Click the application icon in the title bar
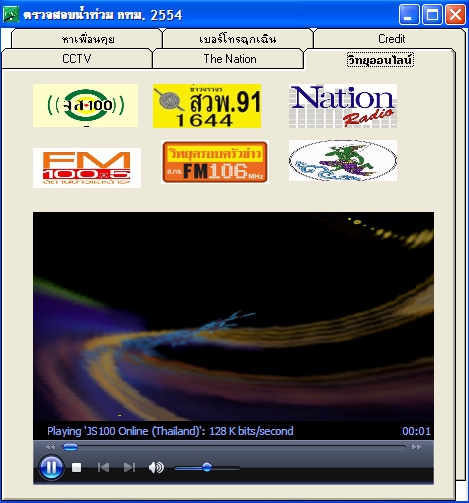Viewport: 469px width, 503px height. pyautogui.click(x=11, y=15)
